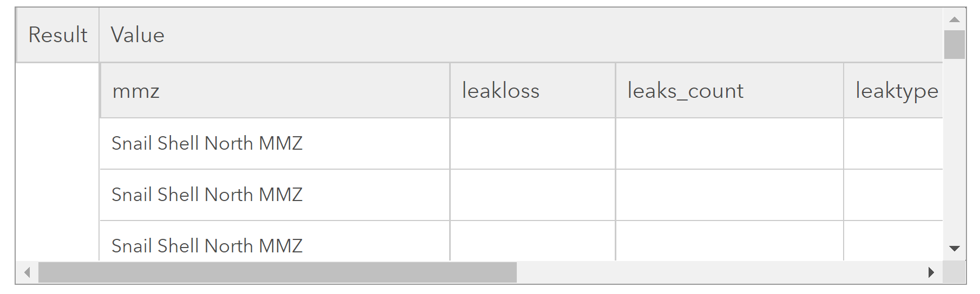Image resolution: width=980 pixels, height=294 pixels.
Task: Click the horizontal scrollbar left arrow
Action: point(27,272)
